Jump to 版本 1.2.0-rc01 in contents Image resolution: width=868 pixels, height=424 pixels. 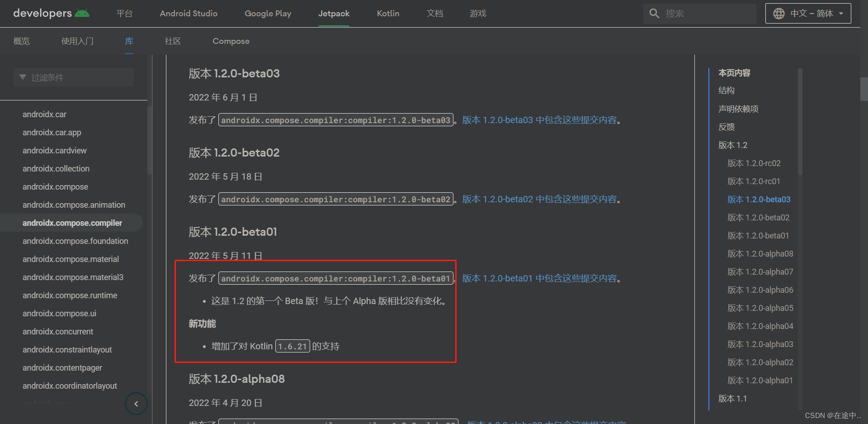tap(754, 181)
